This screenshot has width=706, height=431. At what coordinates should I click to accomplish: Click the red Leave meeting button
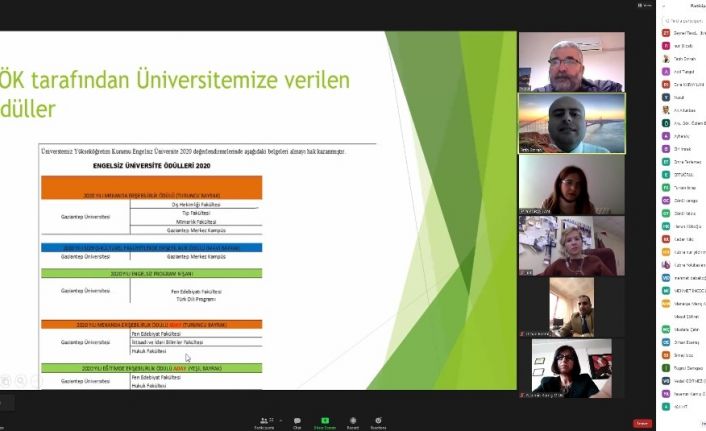(642, 423)
